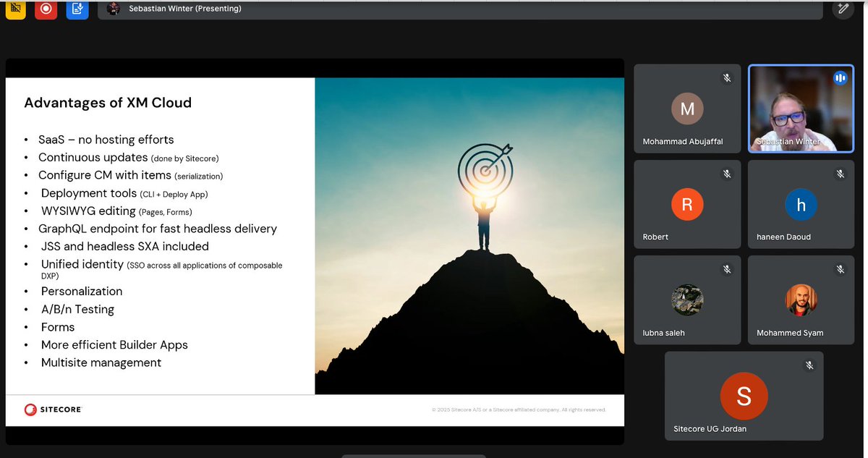Click Mohammed Syam's profile photo avatar

point(801,300)
